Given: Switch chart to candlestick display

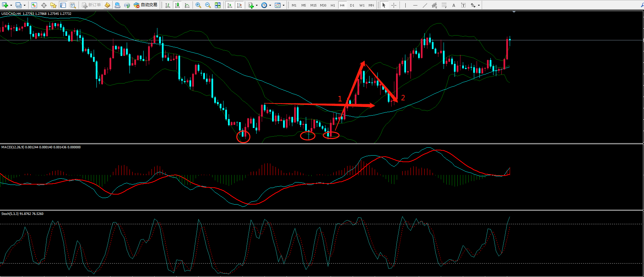Looking at the screenshot, I should [177, 5].
